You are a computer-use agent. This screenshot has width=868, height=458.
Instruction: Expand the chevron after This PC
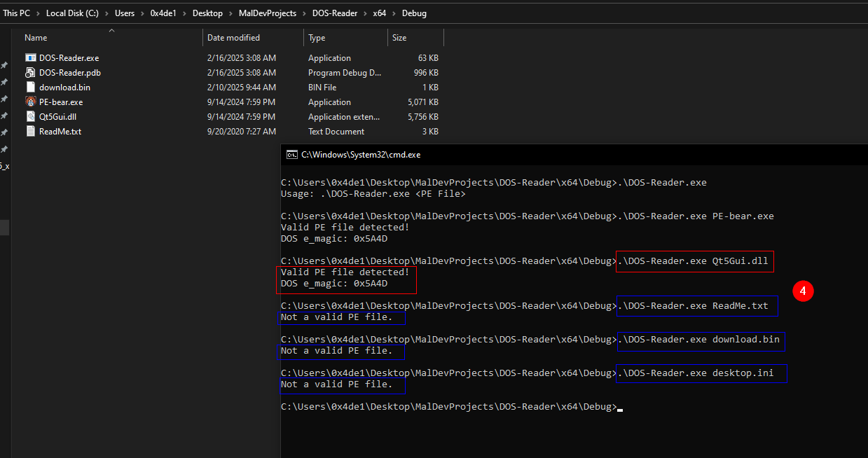coord(39,13)
